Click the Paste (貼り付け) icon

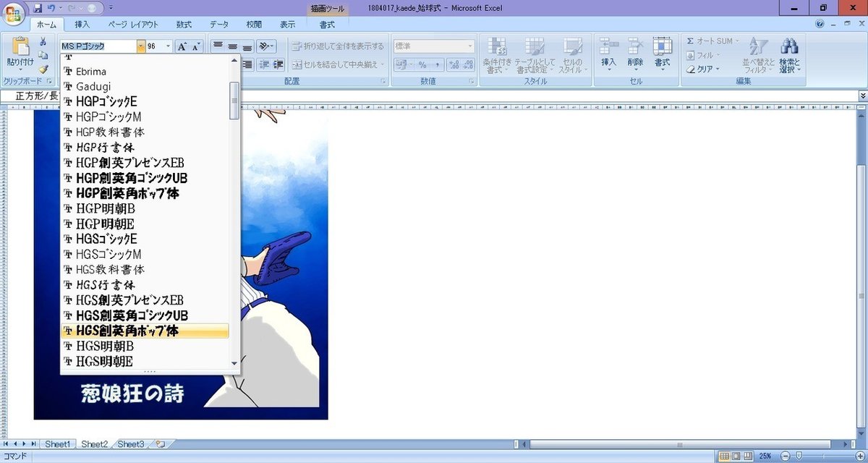pos(20,46)
